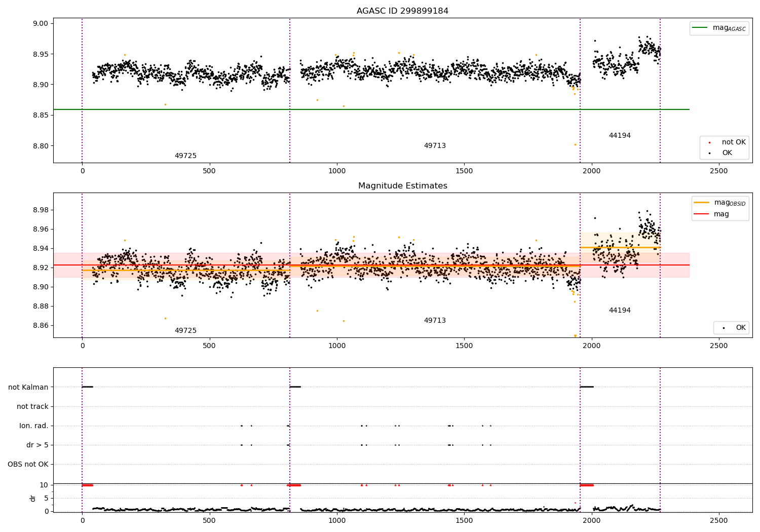760x532 pixels.
Task: Click the 'dr > 5' row label
Action: (x=37, y=445)
